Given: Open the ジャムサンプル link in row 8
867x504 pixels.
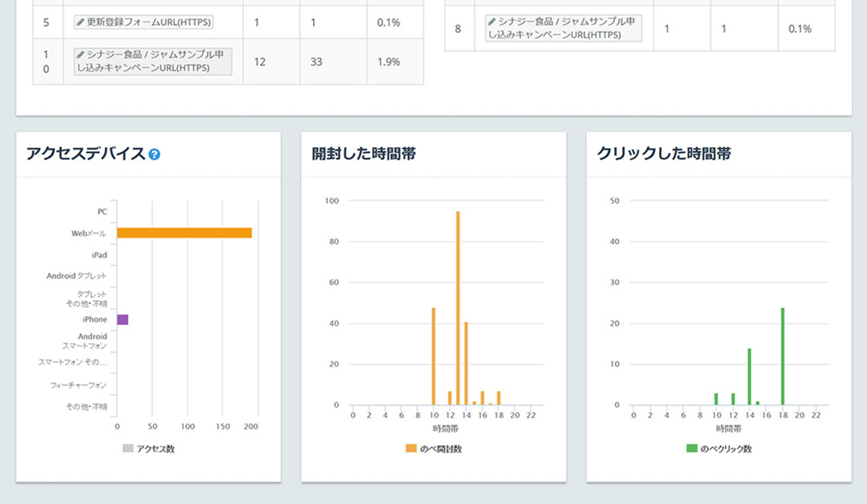Looking at the screenshot, I should pos(564,28).
